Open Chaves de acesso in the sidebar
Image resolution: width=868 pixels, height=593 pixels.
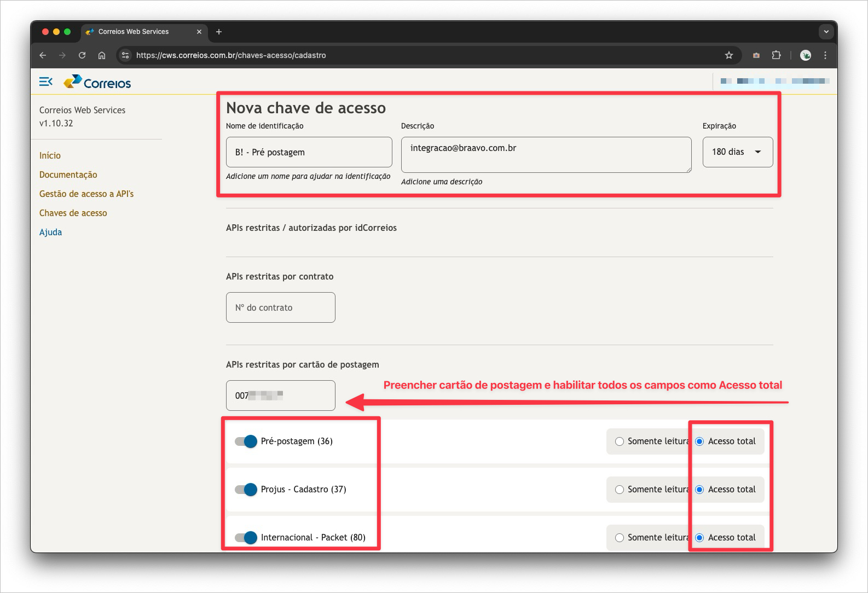coord(73,213)
